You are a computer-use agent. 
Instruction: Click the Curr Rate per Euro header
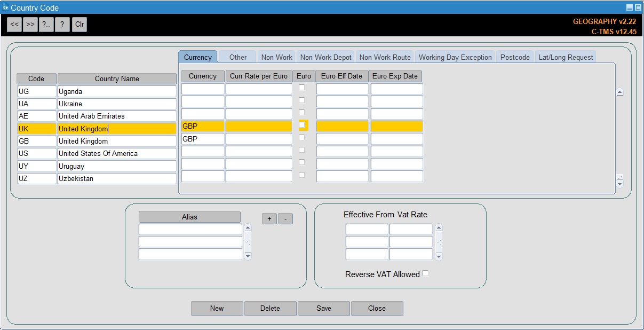point(259,76)
